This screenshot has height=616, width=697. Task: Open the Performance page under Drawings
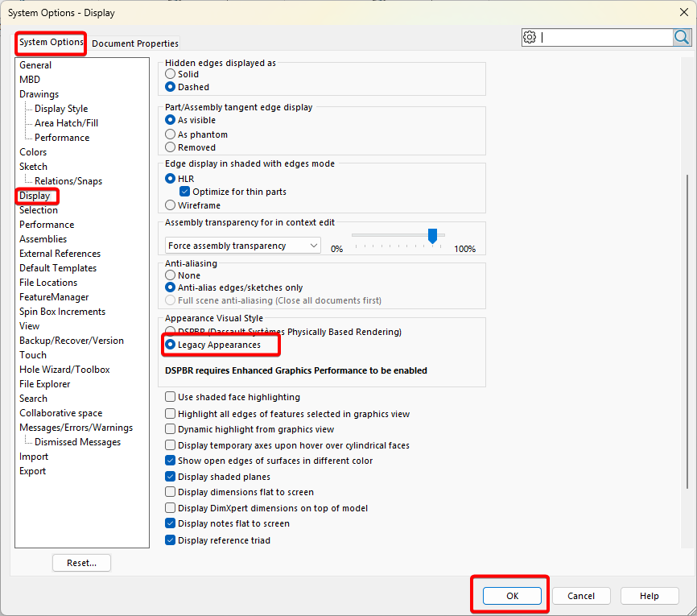(62, 138)
